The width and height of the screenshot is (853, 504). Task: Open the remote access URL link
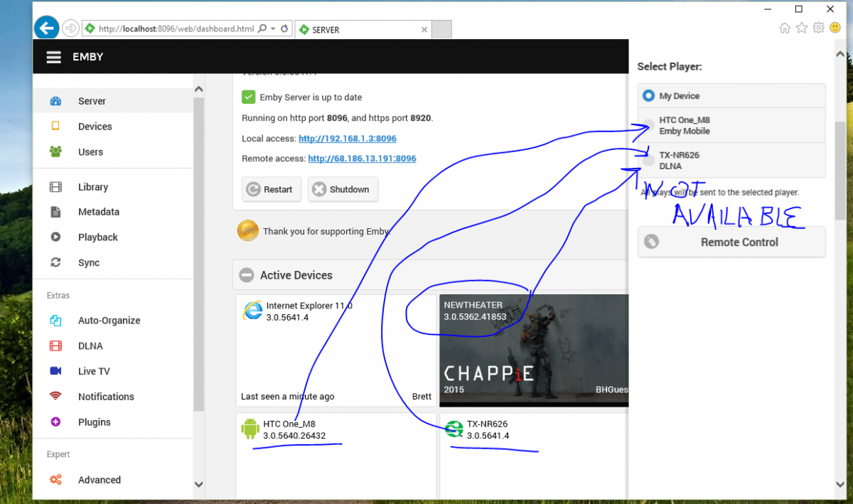click(362, 159)
